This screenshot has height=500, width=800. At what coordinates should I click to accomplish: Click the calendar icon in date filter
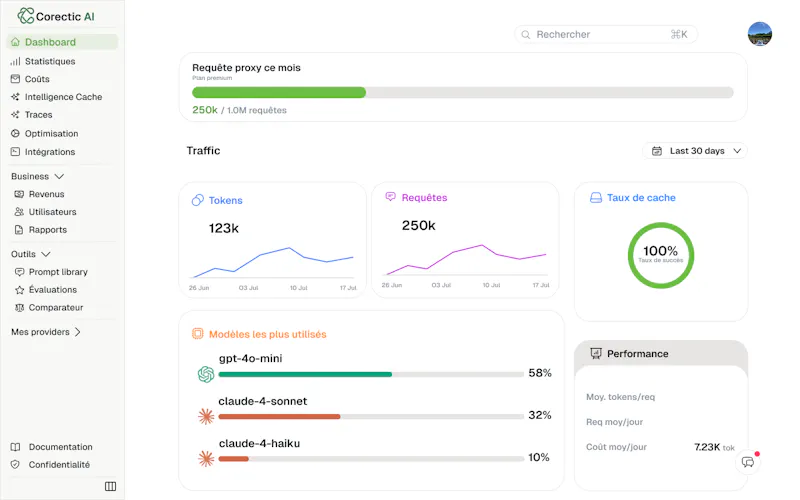point(657,151)
